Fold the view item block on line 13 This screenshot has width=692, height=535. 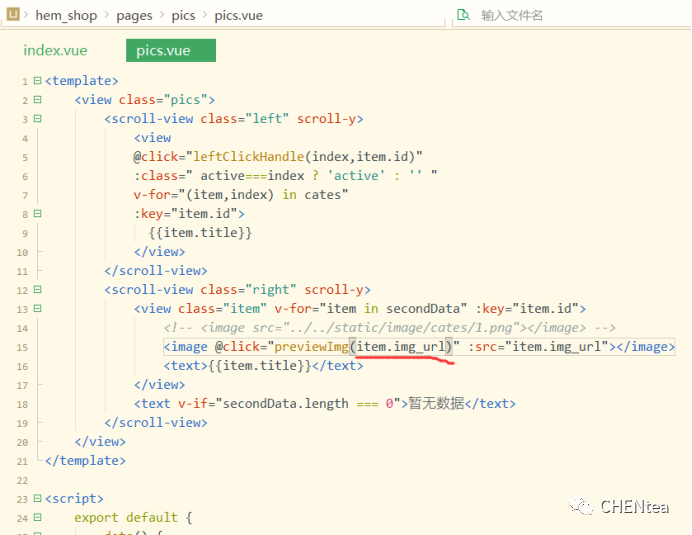coord(37,309)
